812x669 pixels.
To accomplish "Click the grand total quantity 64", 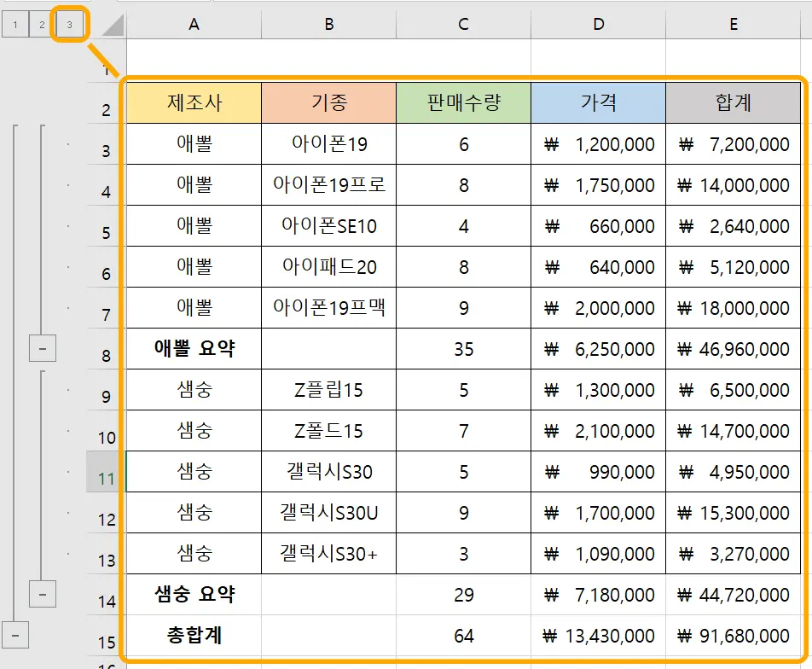I will coord(463,636).
